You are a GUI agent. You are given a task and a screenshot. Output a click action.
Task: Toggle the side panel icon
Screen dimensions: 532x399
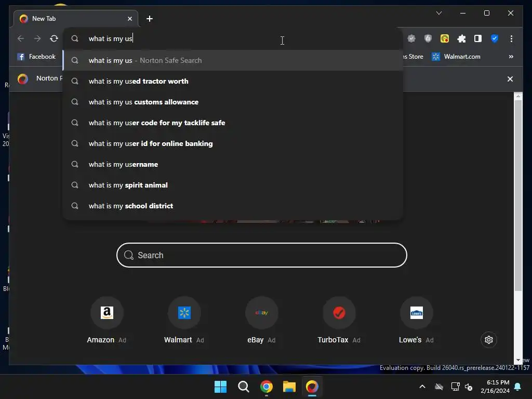[x=478, y=38]
